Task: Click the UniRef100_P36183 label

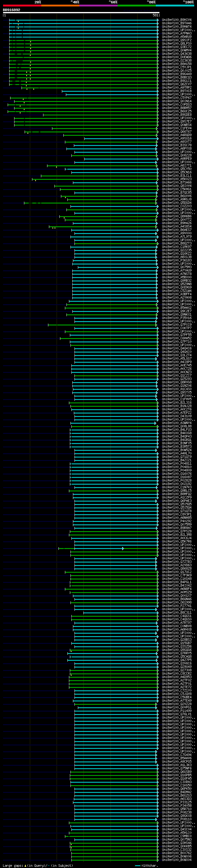Action: 176,260
